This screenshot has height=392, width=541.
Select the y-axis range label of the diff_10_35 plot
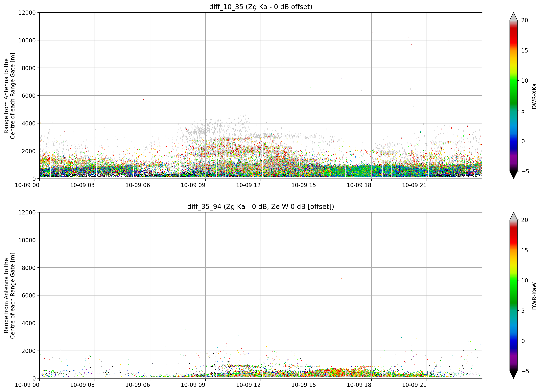10,96
